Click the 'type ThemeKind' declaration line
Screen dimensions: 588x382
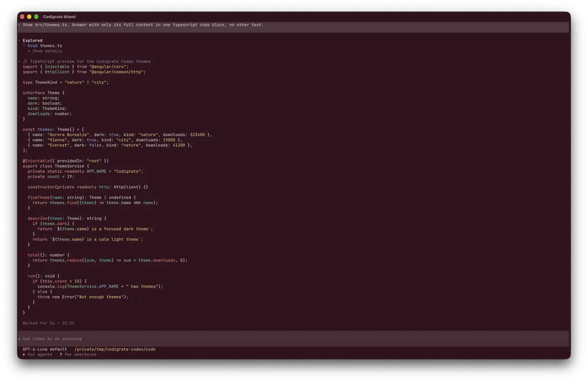tap(66, 82)
